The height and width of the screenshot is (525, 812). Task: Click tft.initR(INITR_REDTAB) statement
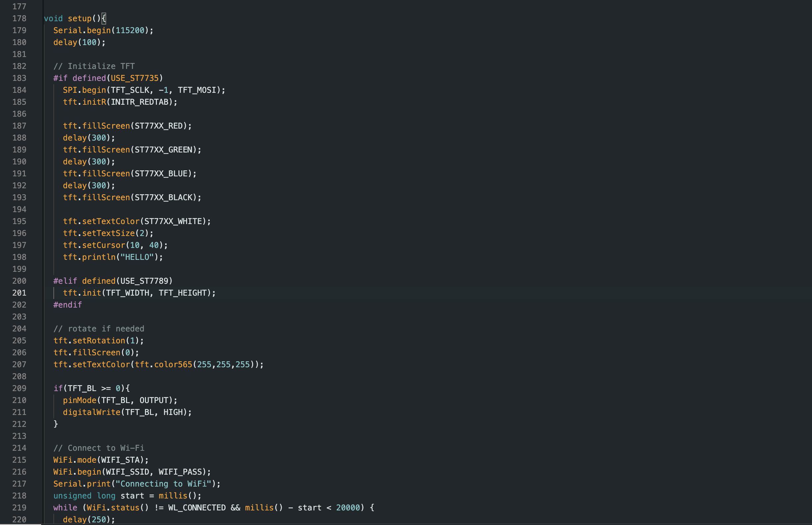point(120,102)
